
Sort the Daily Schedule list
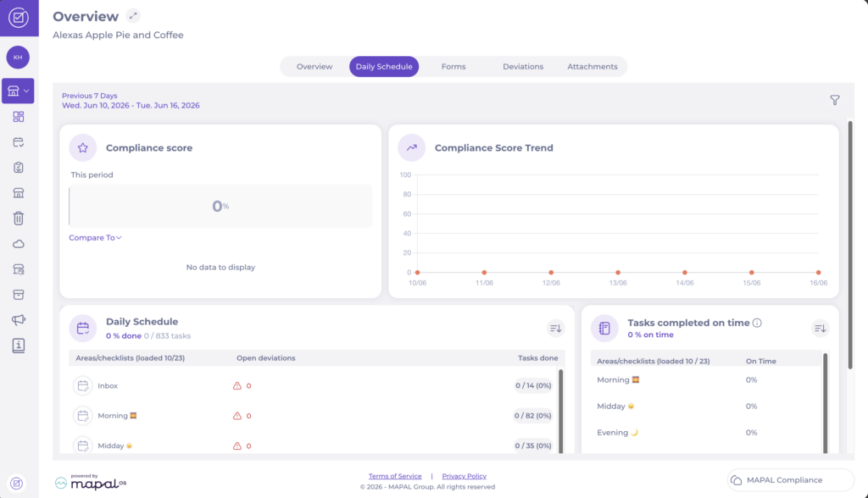[x=555, y=328]
